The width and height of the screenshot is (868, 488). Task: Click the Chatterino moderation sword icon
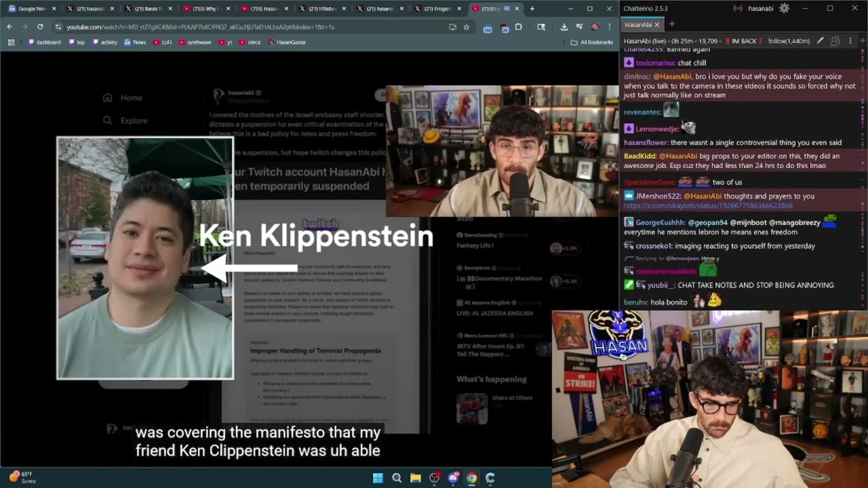[820, 41]
